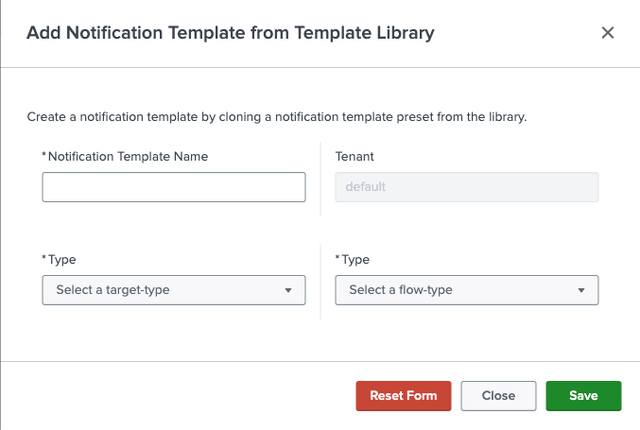Focus the Notification Template Name input field
The image size is (640, 430).
point(173,187)
